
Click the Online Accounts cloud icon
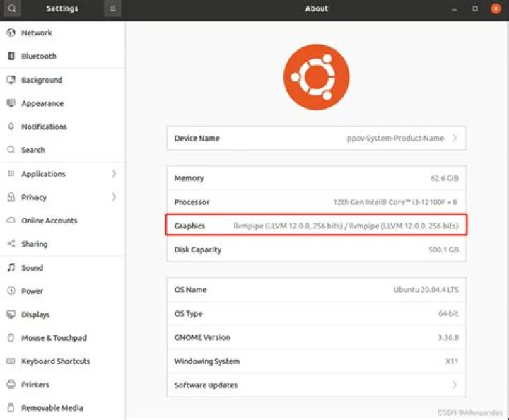coord(11,221)
